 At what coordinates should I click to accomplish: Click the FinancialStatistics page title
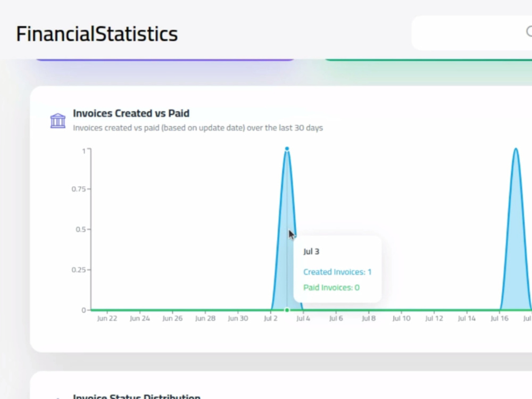tap(97, 34)
